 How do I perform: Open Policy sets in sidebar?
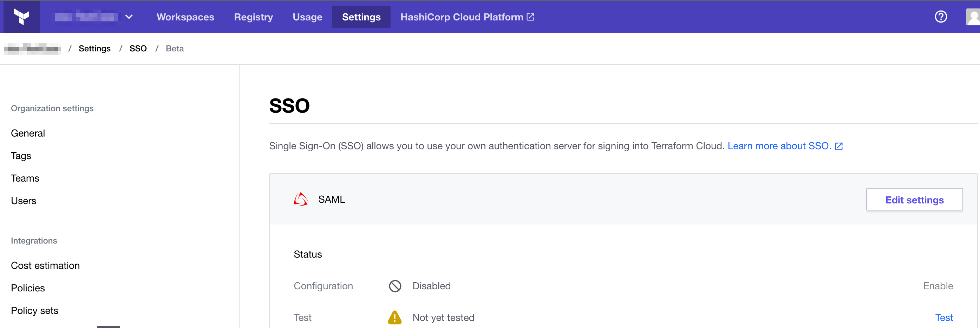[35, 310]
